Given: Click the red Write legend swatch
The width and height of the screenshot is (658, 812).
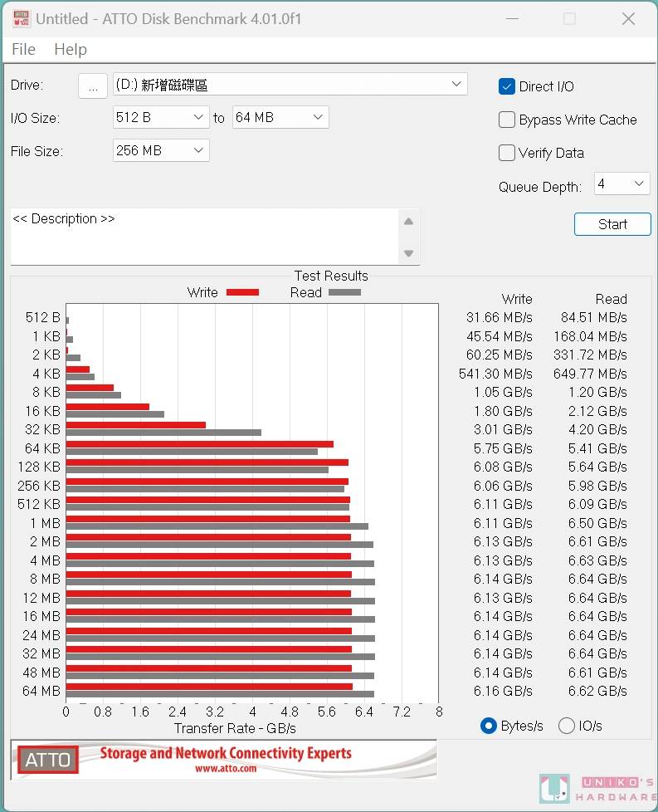Looking at the screenshot, I should [243, 292].
